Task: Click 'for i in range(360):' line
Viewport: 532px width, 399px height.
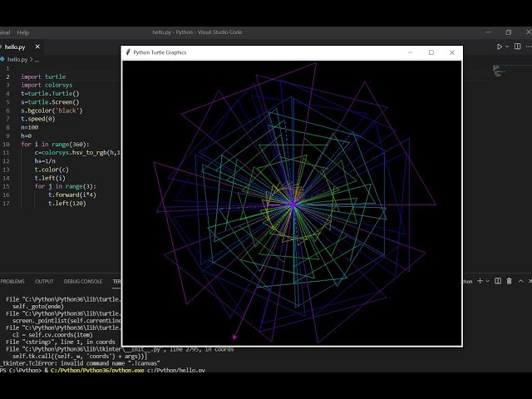Action: [56, 144]
